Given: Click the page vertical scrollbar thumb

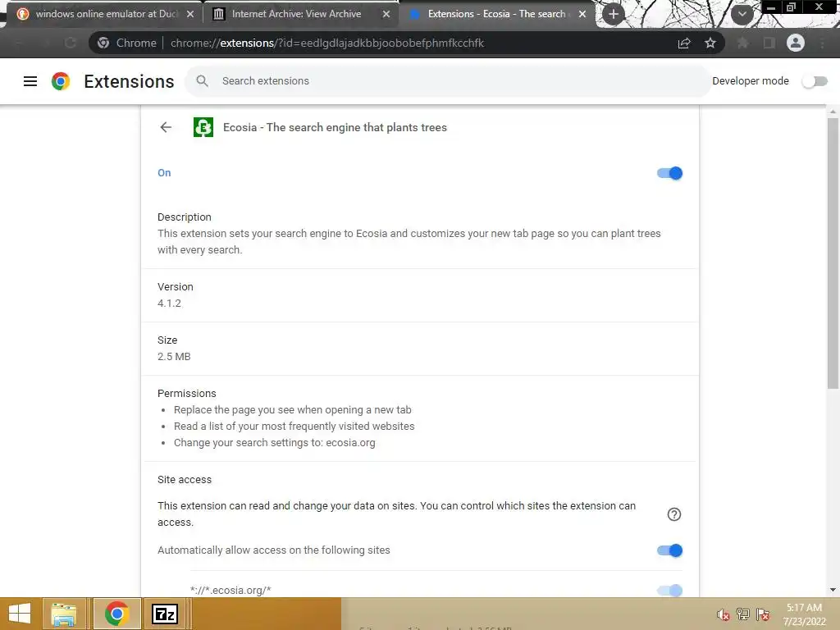Looking at the screenshot, I should click(833, 253).
